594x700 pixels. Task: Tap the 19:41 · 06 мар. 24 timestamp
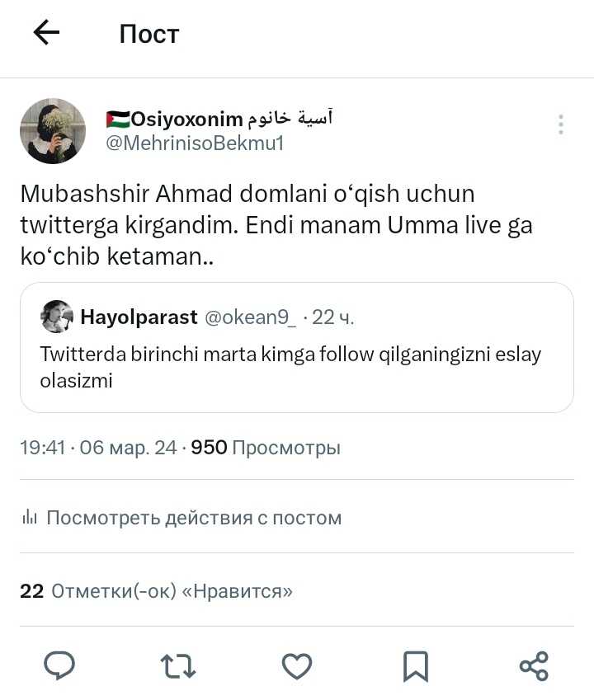[x=98, y=448]
